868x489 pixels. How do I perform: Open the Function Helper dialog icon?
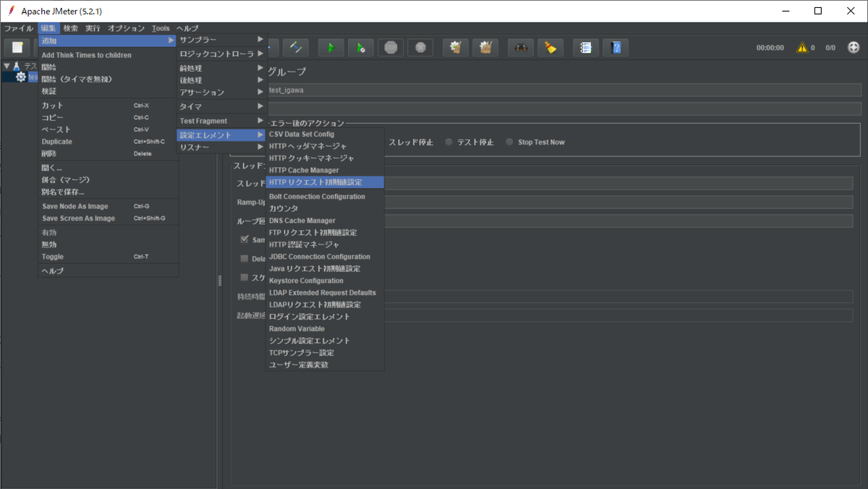pyautogui.click(x=586, y=48)
